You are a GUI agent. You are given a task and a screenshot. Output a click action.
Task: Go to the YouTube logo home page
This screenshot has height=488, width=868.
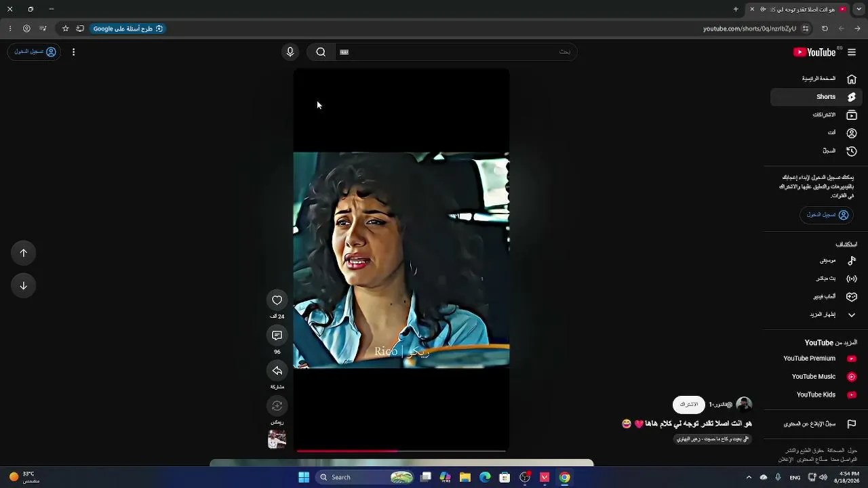pyautogui.click(x=816, y=52)
